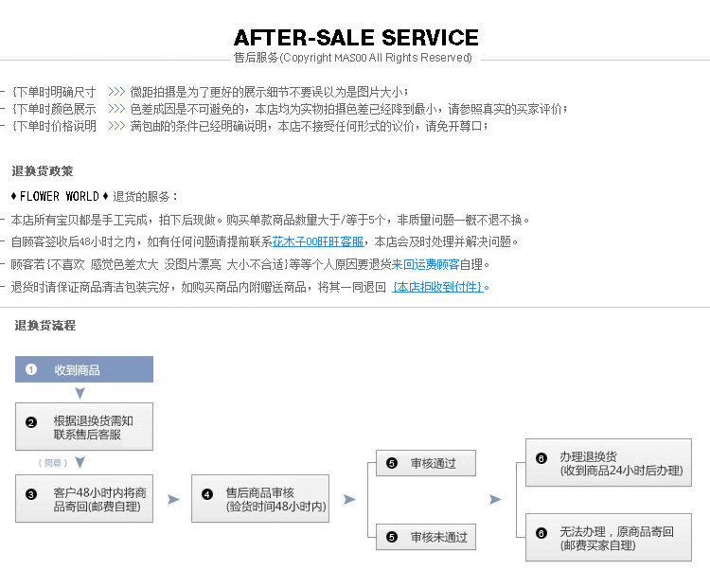
Task: Open the 回运费顾客 link
Action: pyautogui.click(x=432, y=264)
